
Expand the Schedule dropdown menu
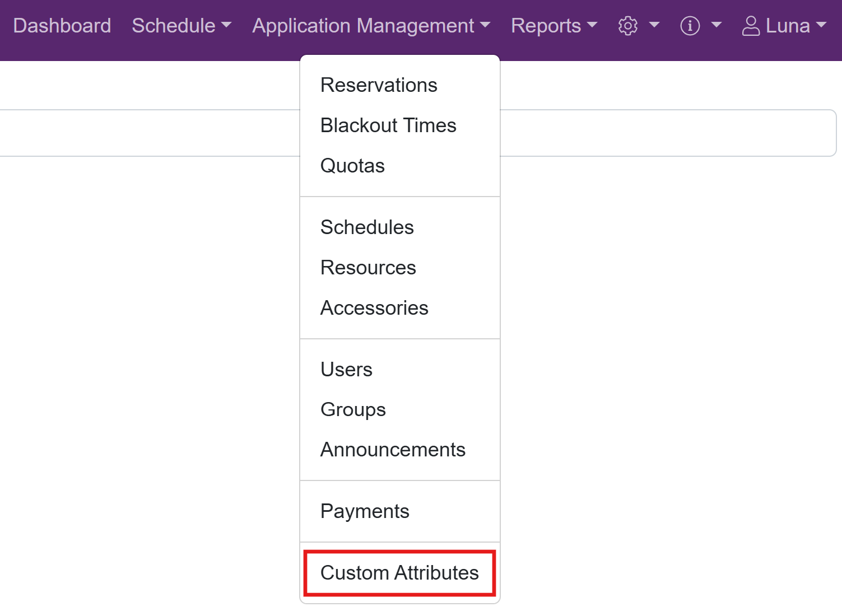[x=181, y=26]
